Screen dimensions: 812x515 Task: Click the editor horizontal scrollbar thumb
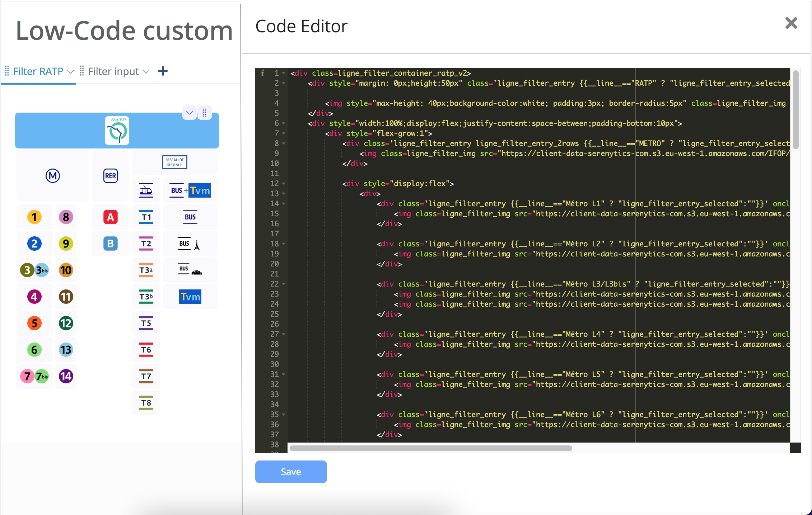(x=431, y=448)
